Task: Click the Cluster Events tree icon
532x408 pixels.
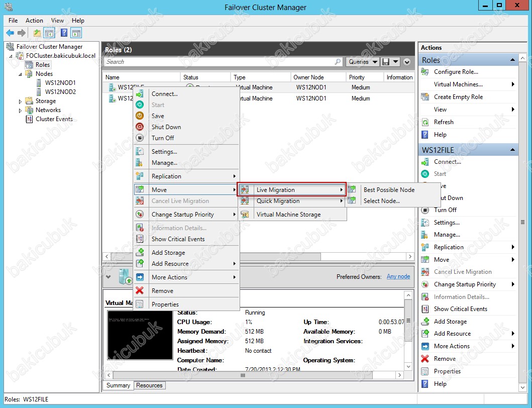Action: coord(29,119)
